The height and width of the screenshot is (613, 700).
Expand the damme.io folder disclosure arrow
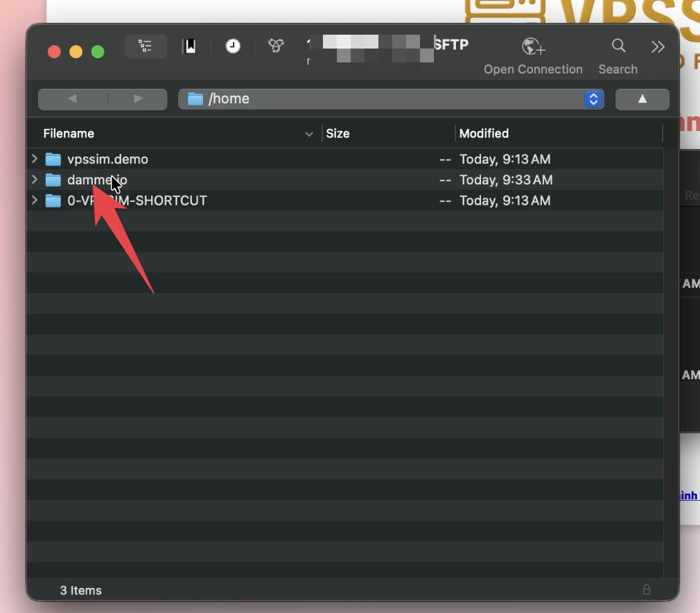point(35,180)
